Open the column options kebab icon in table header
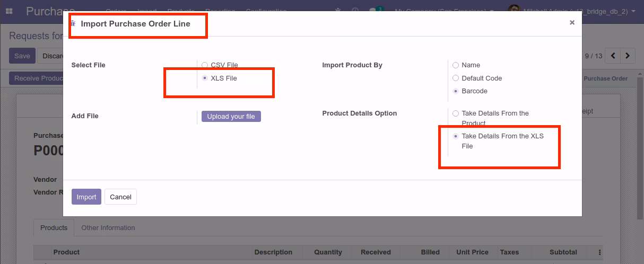 600,252
